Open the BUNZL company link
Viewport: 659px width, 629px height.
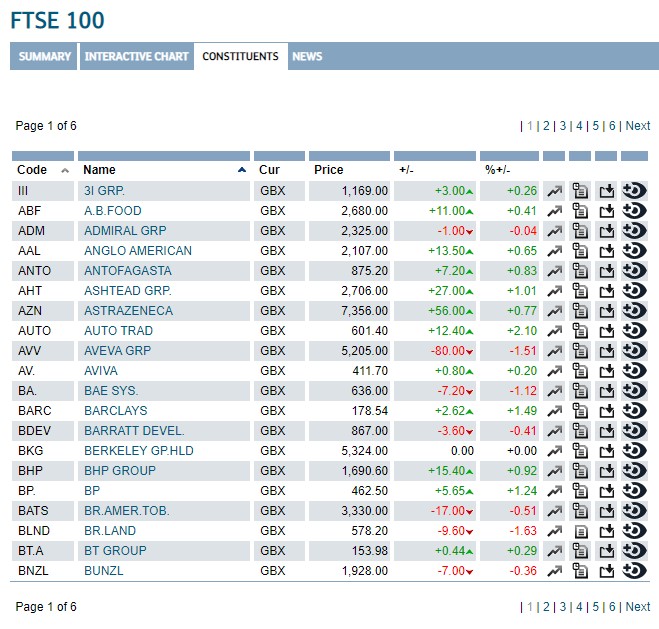click(x=104, y=571)
